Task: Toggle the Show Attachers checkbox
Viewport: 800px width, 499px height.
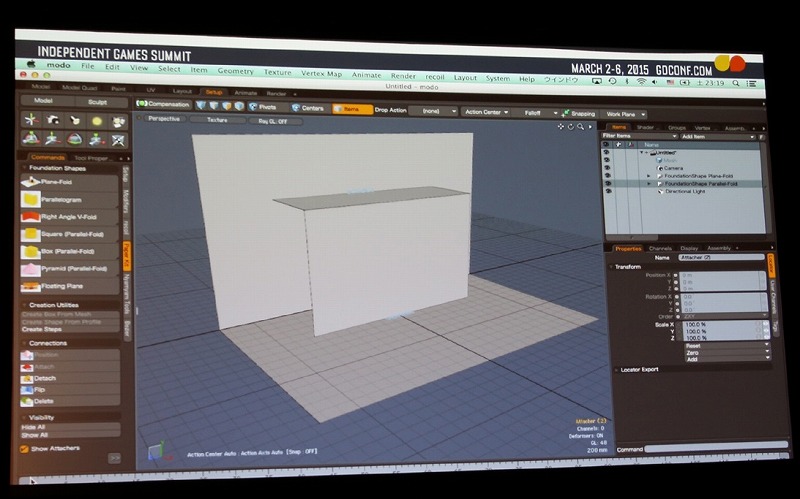Action: (24, 449)
